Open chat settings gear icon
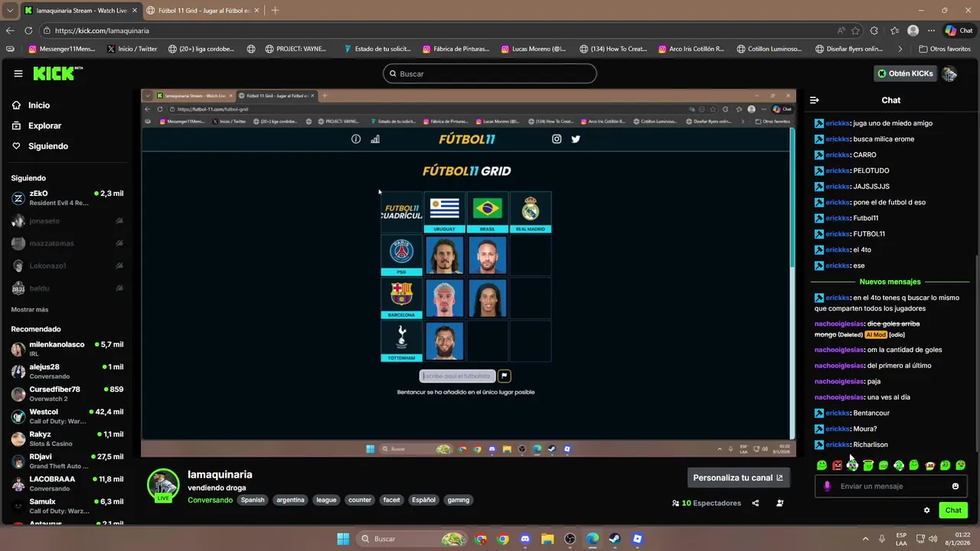Image resolution: width=980 pixels, height=551 pixels. pyautogui.click(x=926, y=510)
